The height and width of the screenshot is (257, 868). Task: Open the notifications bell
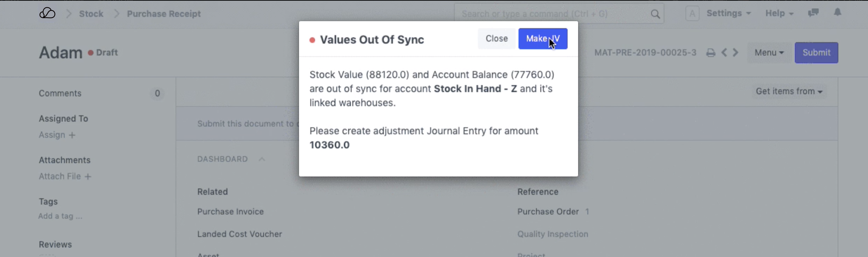pos(838,13)
